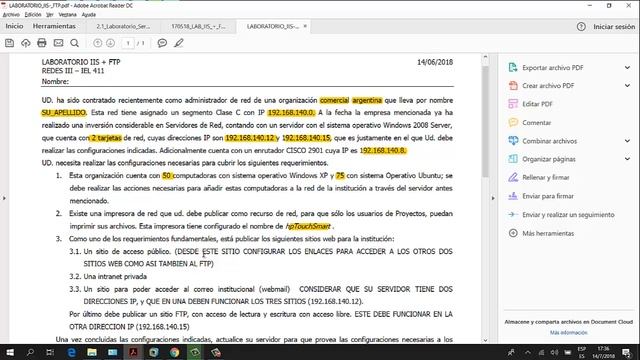Viewport: 640px width, 360px height.
Task: Open the Ver menu
Action: [x=50, y=14]
